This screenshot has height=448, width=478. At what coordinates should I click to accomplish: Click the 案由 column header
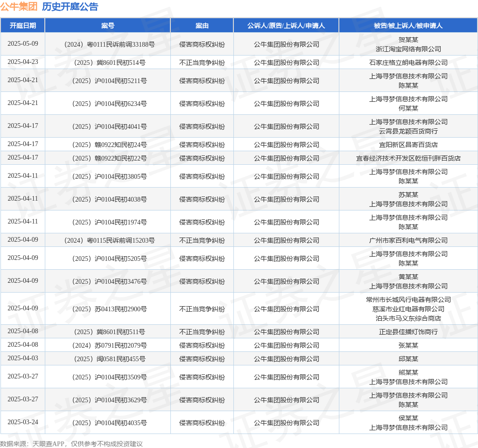(202, 26)
